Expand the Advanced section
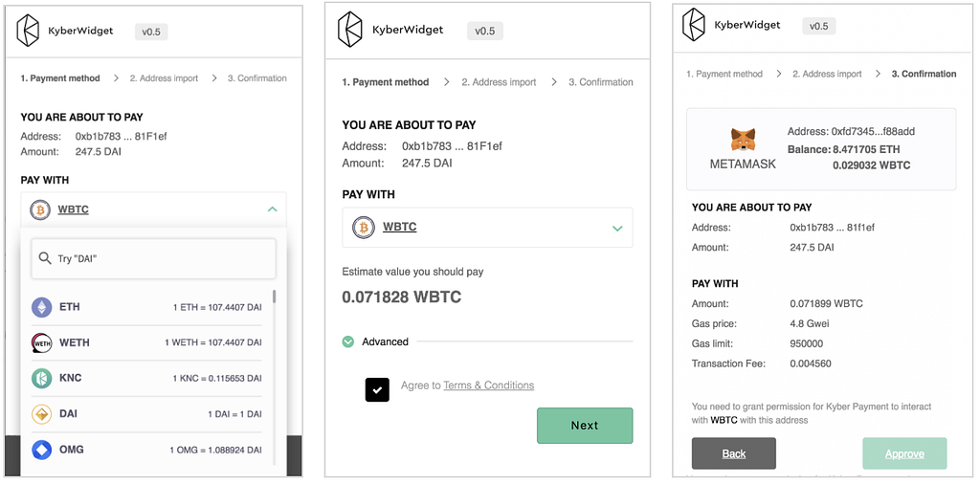The width and height of the screenshot is (980, 484). coord(386,341)
